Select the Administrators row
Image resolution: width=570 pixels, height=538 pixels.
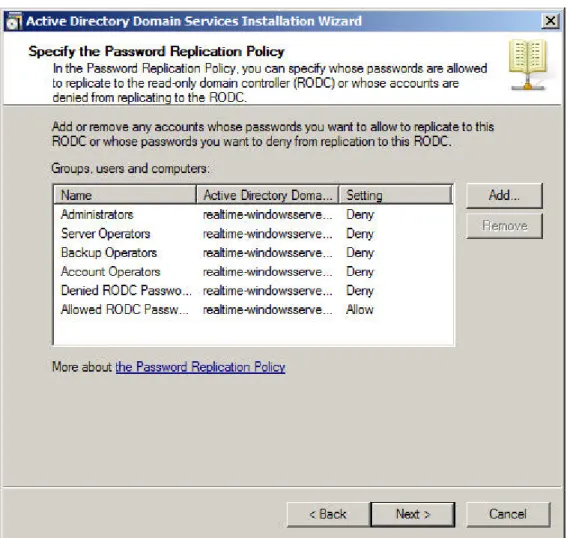point(253,214)
